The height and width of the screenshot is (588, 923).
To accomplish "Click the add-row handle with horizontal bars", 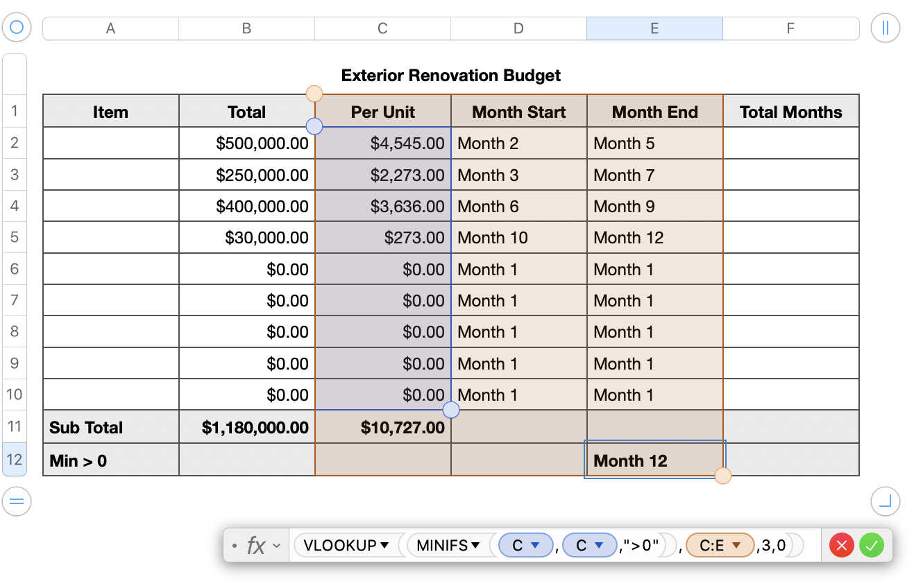I will pos(17,501).
